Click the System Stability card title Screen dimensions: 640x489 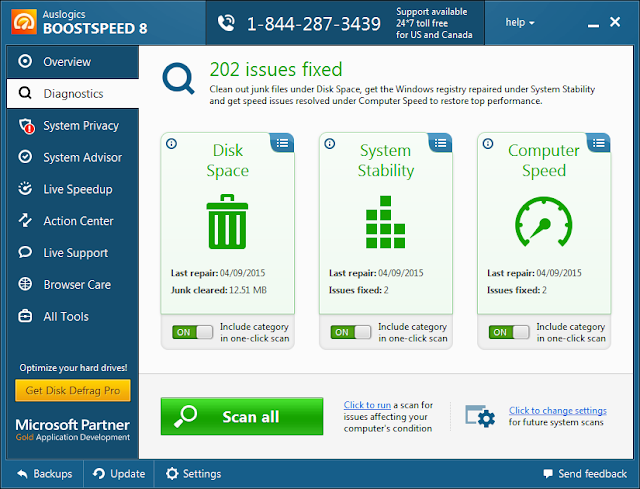pos(386,160)
